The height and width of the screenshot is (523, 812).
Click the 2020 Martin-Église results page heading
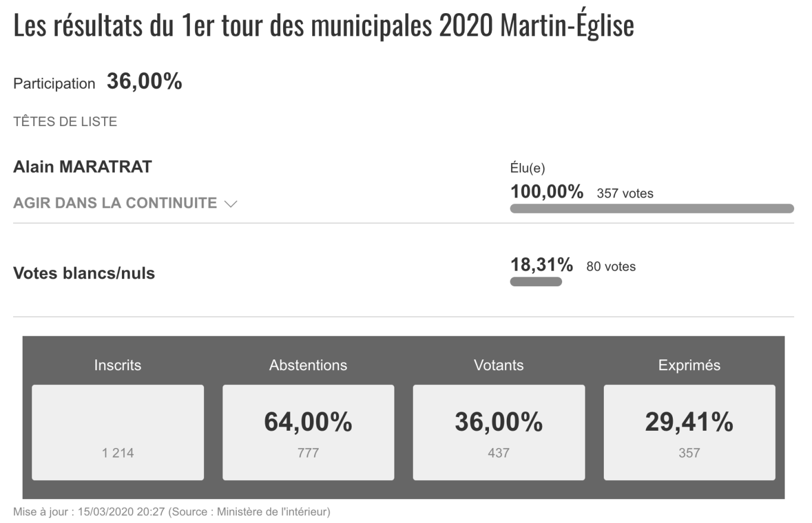coord(324,26)
